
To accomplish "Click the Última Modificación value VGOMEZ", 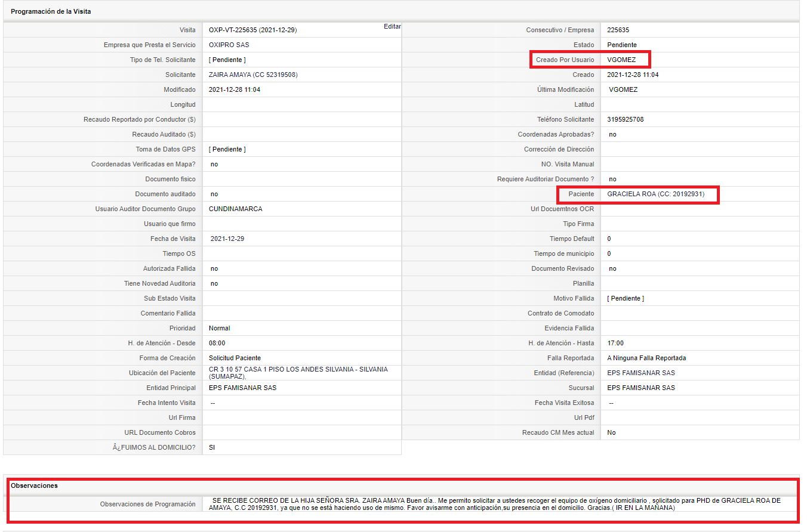I will 623,89.
